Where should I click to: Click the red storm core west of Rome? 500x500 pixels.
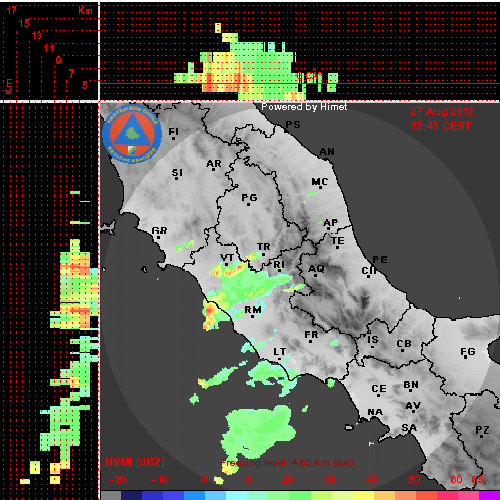click(210, 311)
